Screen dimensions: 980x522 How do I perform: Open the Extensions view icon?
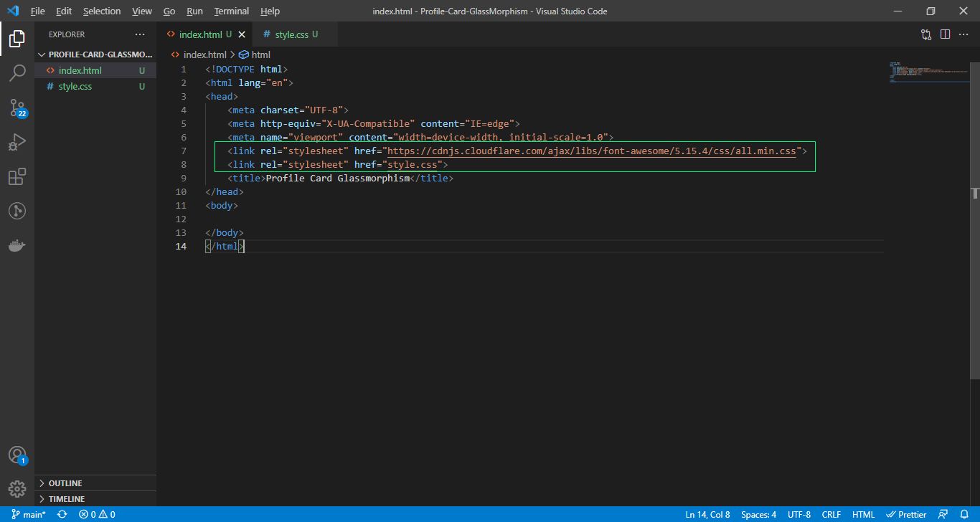pyautogui.click(x=17, y=176)
